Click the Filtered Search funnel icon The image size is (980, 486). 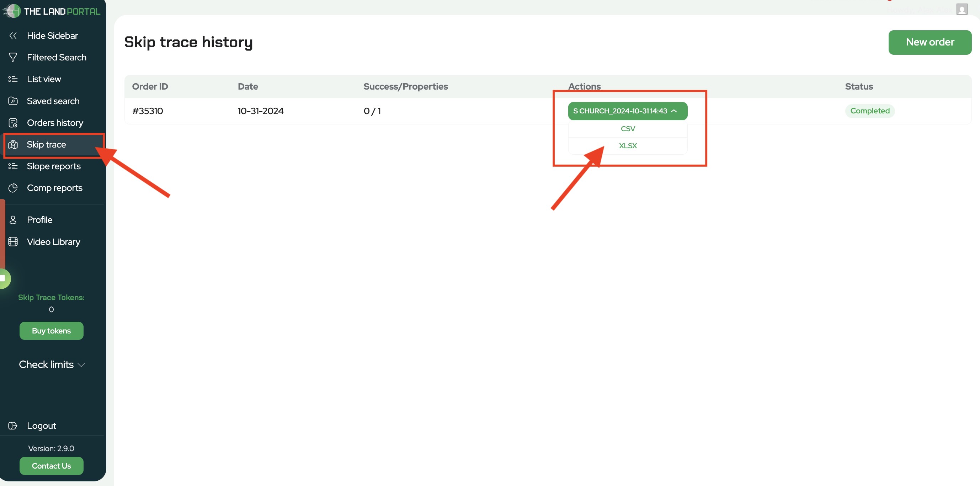(13, 58)
